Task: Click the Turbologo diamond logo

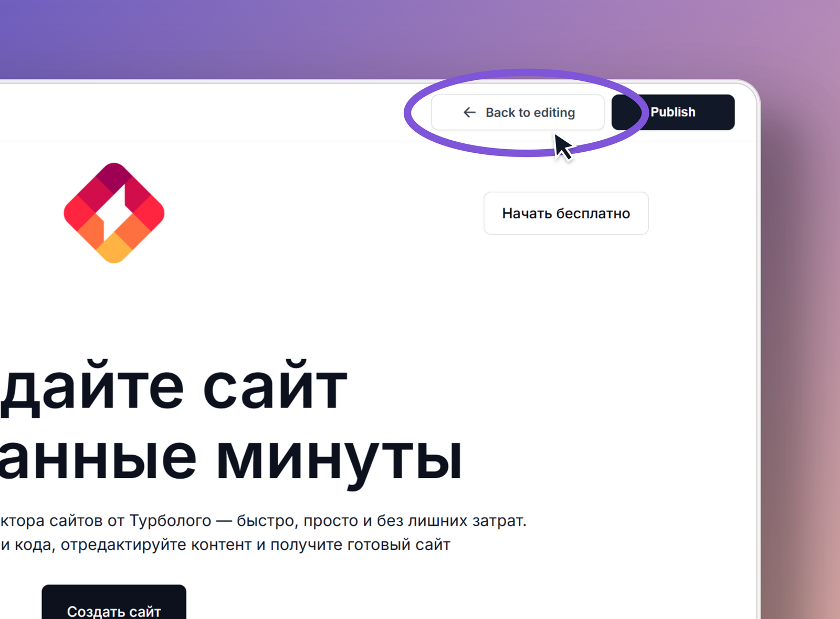Action: pyautogui.click(x=114, y=213)
